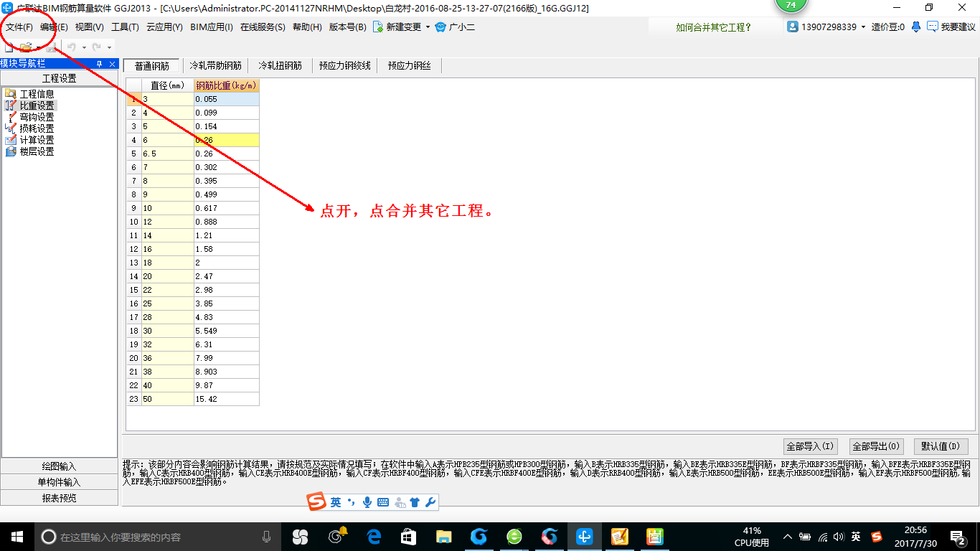Open the redo history dropdown arrow

pyautogui.click(x=109, y=47)
